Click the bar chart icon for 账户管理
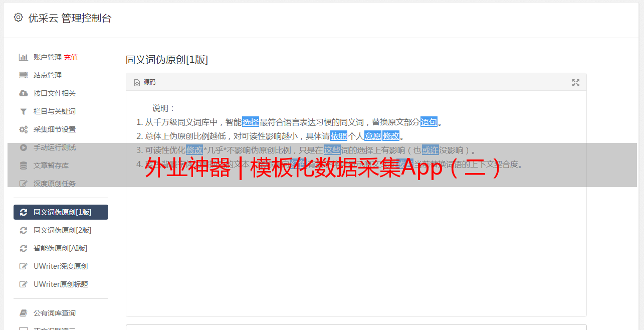The image size is (644, 330). click(x=23, y=57)
